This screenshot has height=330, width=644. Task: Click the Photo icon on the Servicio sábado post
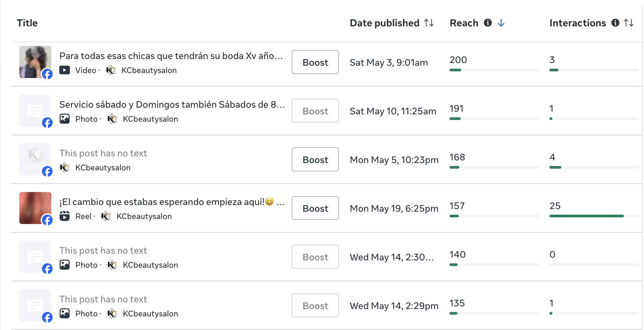point(65,119)
